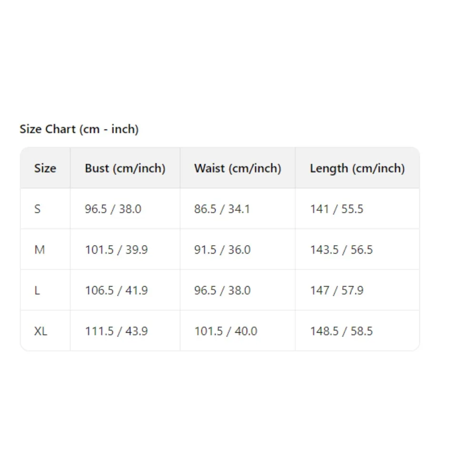Screen dimensions: 476x476
Task: Click the Size Chart (cm - inch) heading
Action: click(79, 129)
